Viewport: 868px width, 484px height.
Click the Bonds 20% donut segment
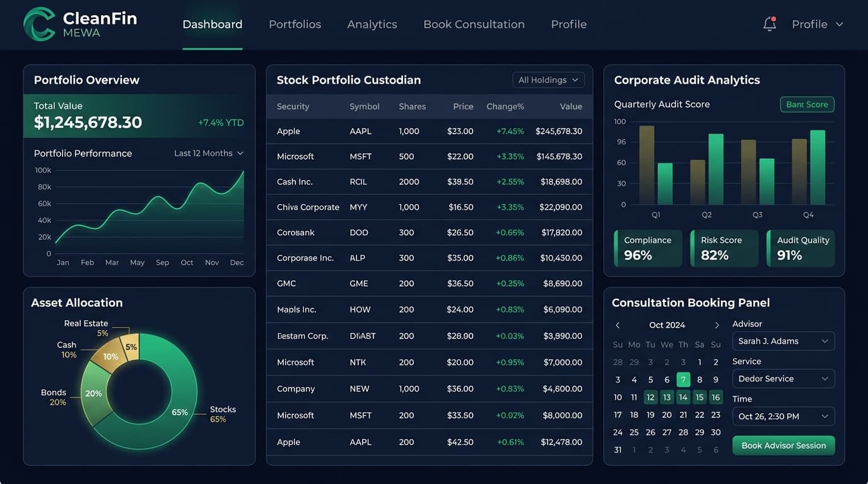pos(95,394)
